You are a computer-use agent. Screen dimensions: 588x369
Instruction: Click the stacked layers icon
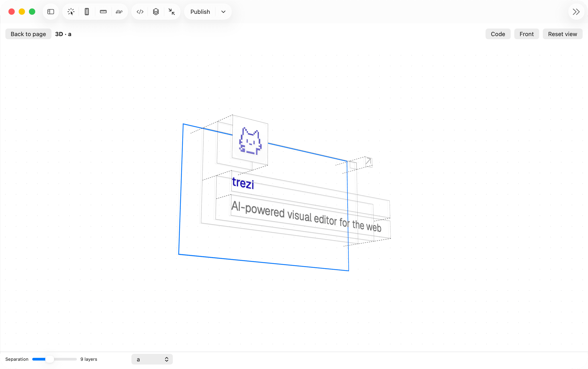(156, 12)
